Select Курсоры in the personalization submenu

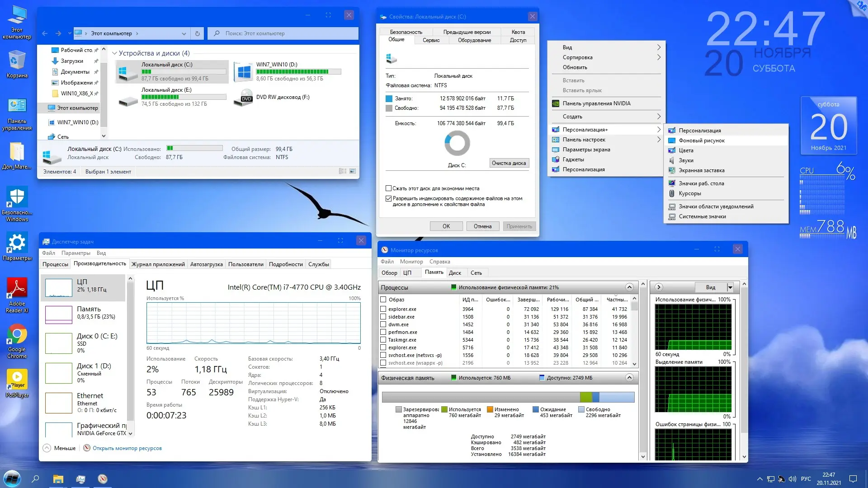tap(689, 193)
